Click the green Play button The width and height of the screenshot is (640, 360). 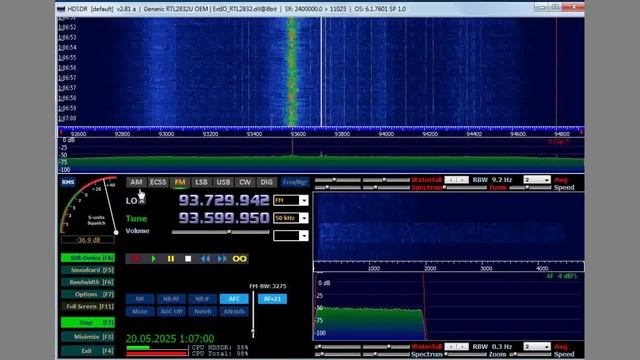(153, 259)
